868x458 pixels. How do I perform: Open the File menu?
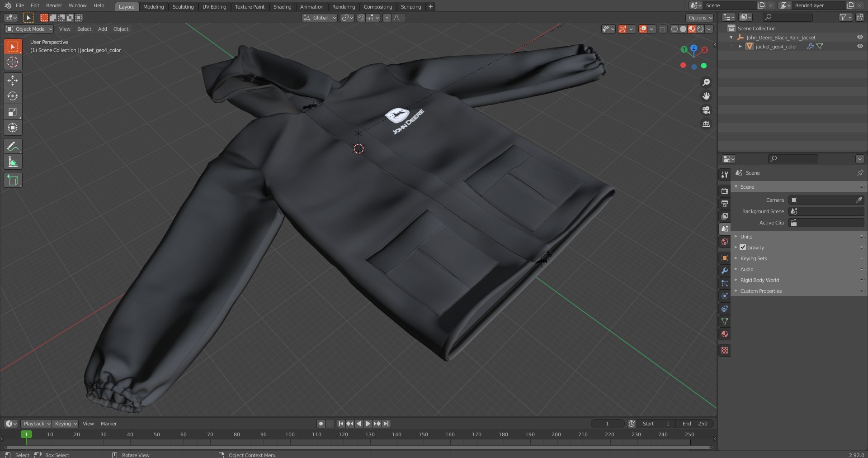pyautogui.click(x=20, y=5)
